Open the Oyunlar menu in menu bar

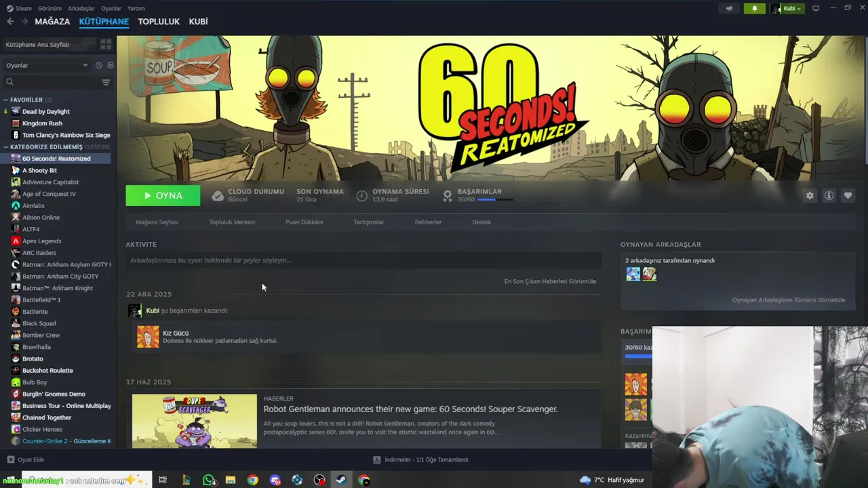111,8
